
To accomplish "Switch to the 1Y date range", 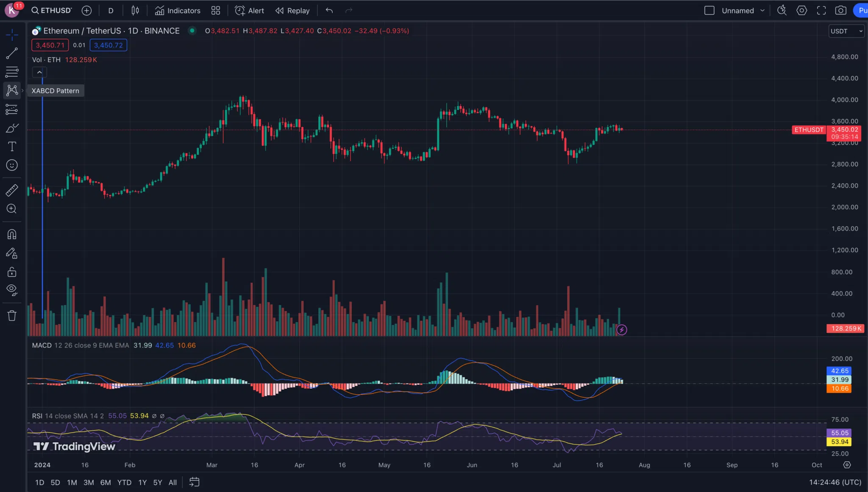I will [142, 482].
